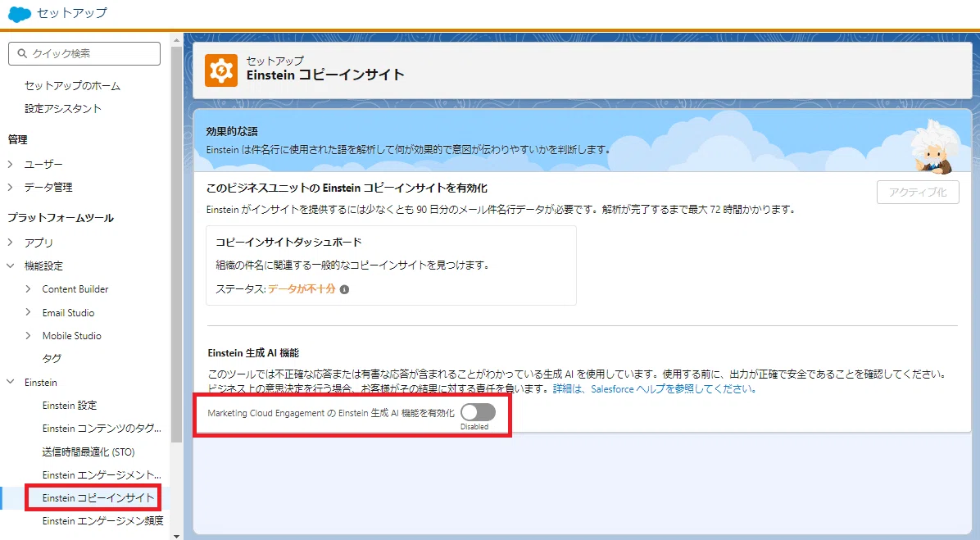980x540 pixels.
Task: Open Einstein 設定 page
Action: [x=70, y=405]
